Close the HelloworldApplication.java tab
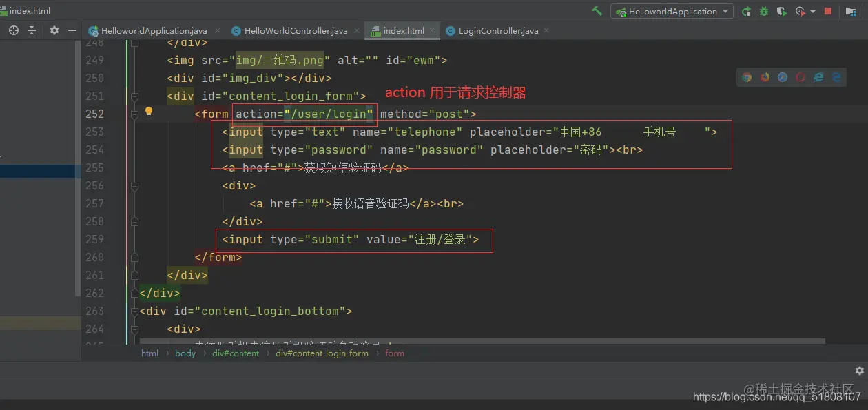The height and width of the screenshot is (410, 868). [218, 30]
